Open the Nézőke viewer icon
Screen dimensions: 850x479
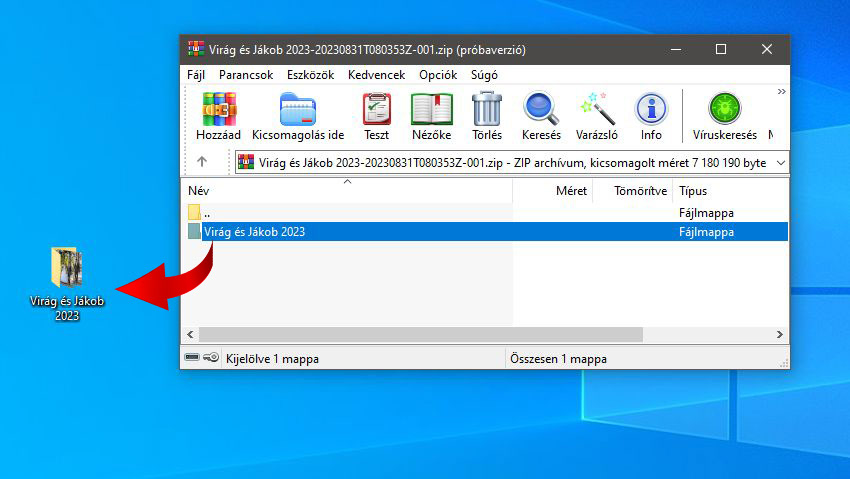432,109
